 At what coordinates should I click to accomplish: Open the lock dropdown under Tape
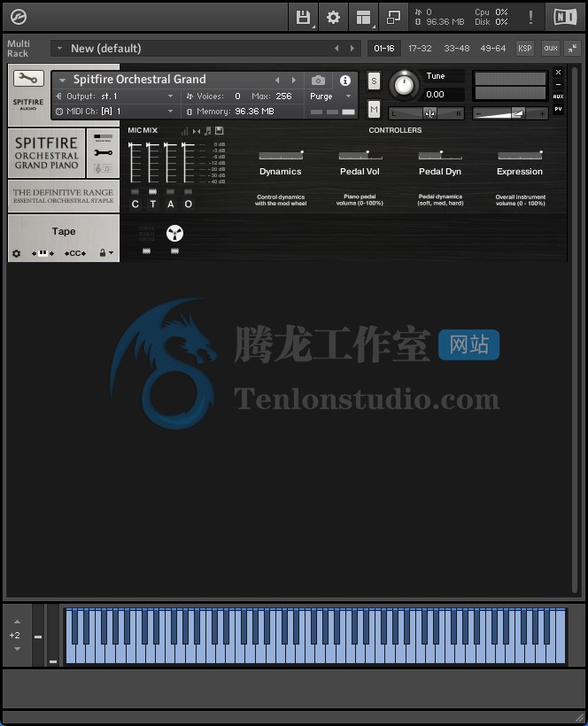click(x=106, y=253)
